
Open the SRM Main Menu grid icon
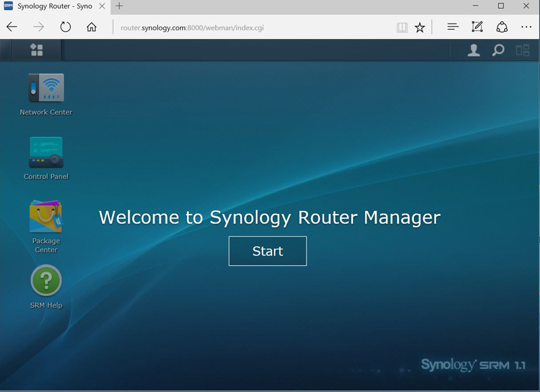[x=36, y=50]
